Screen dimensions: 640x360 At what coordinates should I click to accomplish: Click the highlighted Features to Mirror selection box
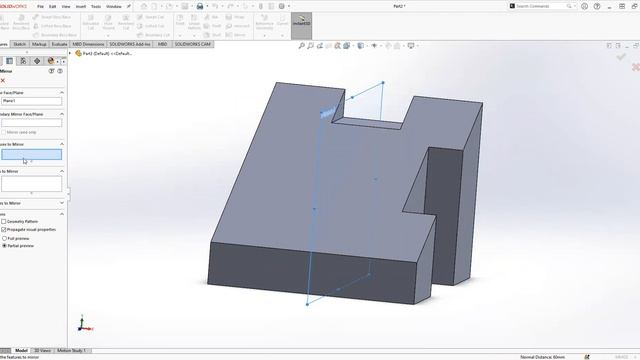click(x=31, y=154)
